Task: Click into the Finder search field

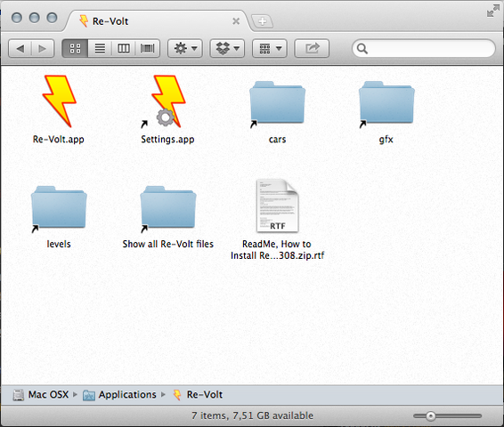Action: [x=424, y=49]
